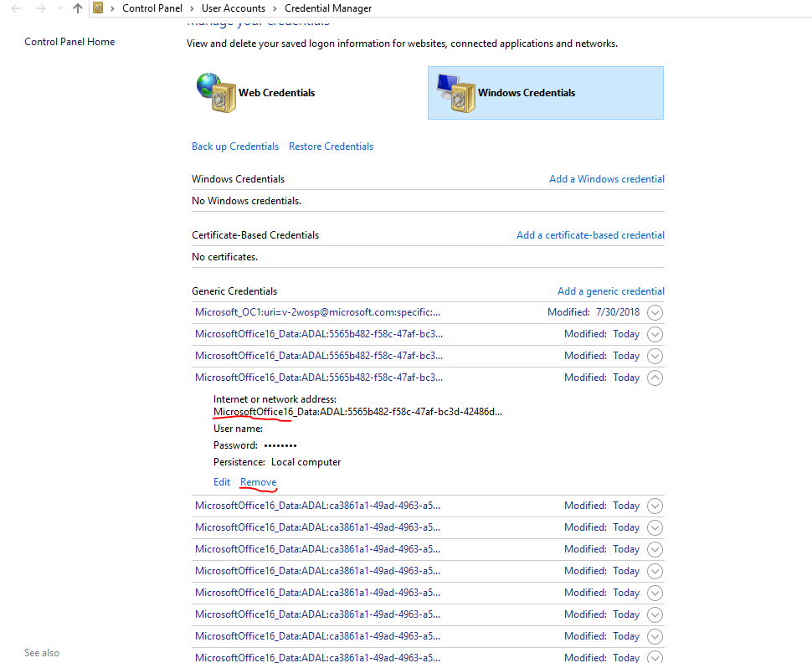Expand chevron between User Accounts and Credential Manager

(x=275, y=9)
